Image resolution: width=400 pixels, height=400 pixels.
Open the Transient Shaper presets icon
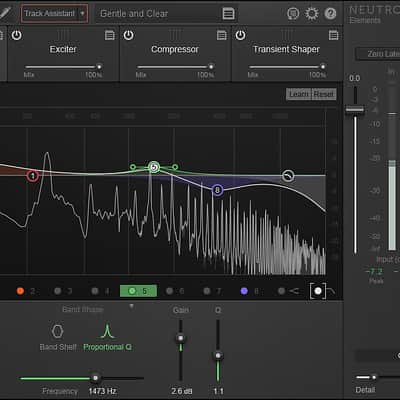[x=334, y=35]
